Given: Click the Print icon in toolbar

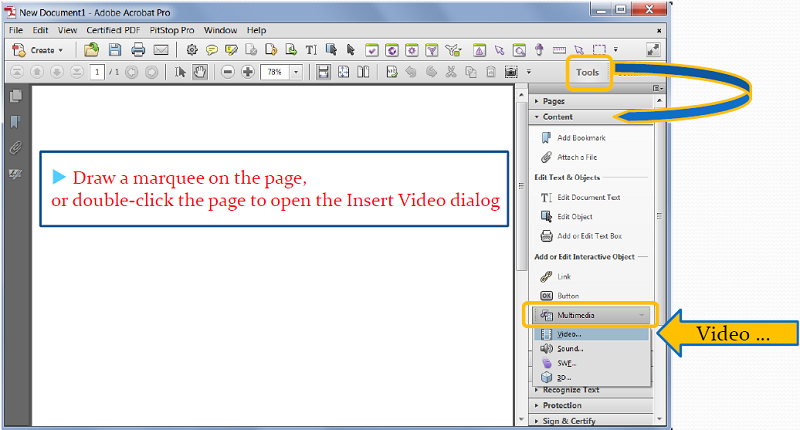Looking at the screenshot, I should [138, 49].
